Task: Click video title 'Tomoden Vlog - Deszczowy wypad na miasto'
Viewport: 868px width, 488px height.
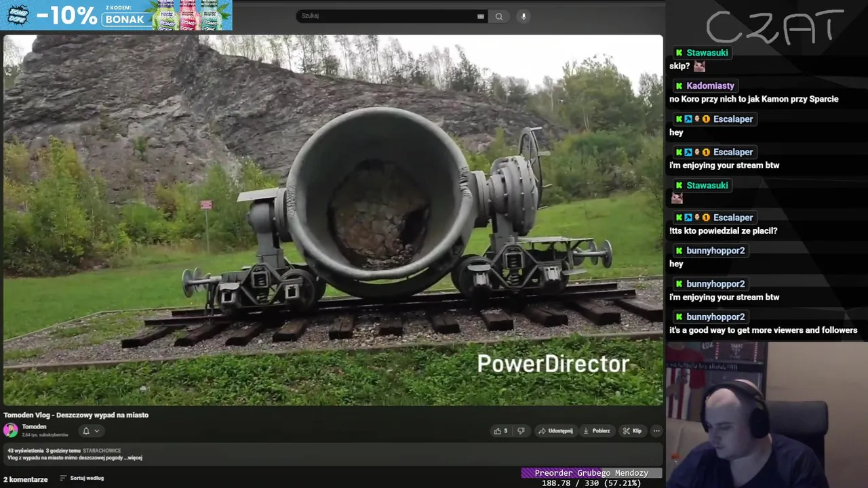Action: [76, 415]
